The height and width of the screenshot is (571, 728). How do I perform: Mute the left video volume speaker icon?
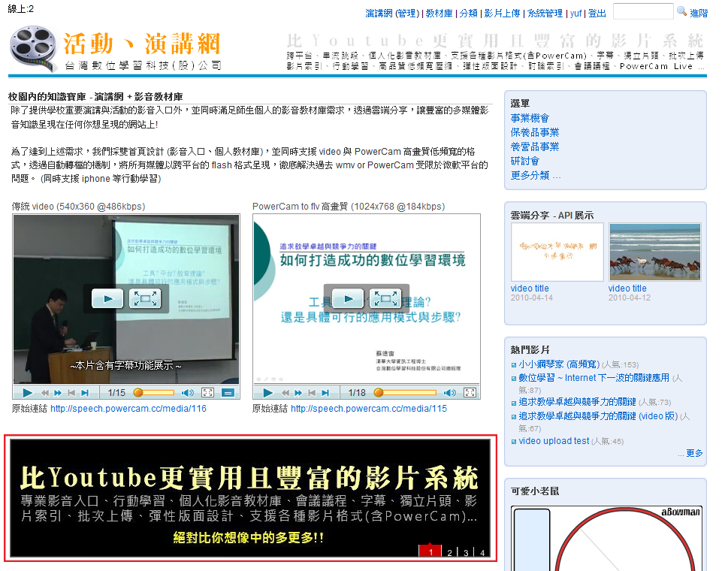[x=188, y=392]
